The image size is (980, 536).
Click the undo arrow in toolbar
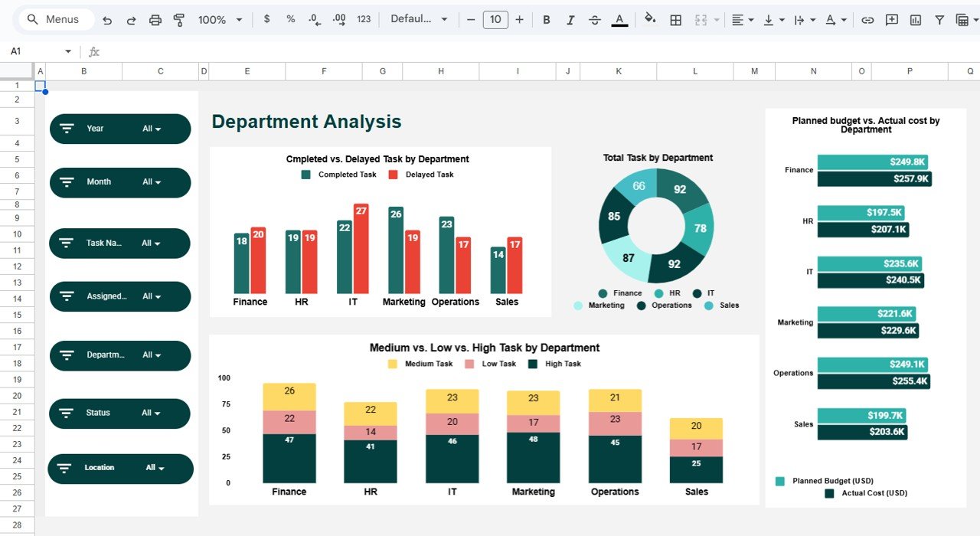[107, 20]
